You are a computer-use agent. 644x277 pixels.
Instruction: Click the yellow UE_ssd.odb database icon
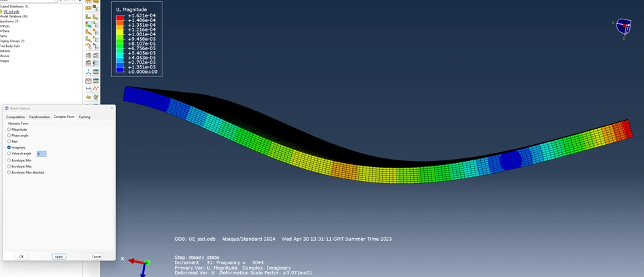click(1, 11)
